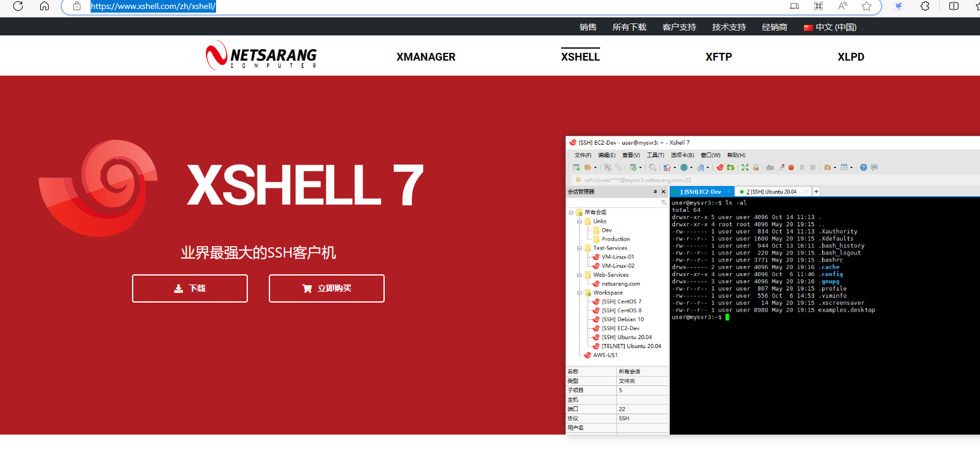Open the browser extensions puzzle icon
The image size is (980, 458).
[x=925, y=6]
